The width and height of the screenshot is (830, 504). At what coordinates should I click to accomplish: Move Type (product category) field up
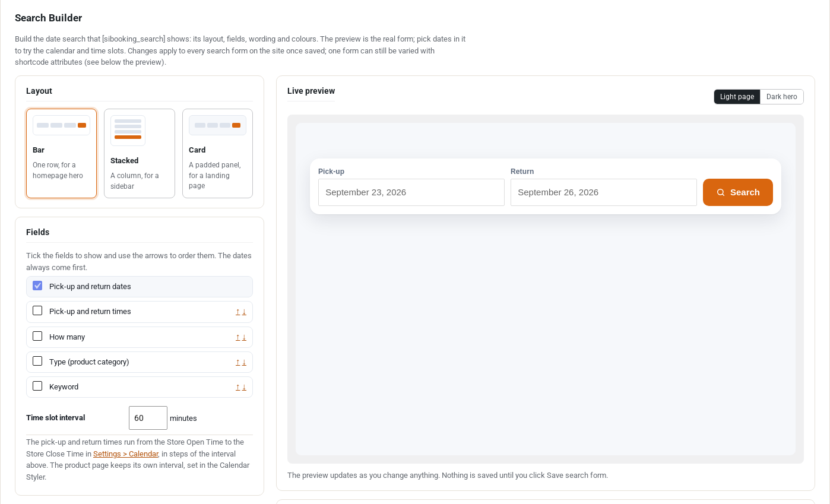(x=237, y=362)
